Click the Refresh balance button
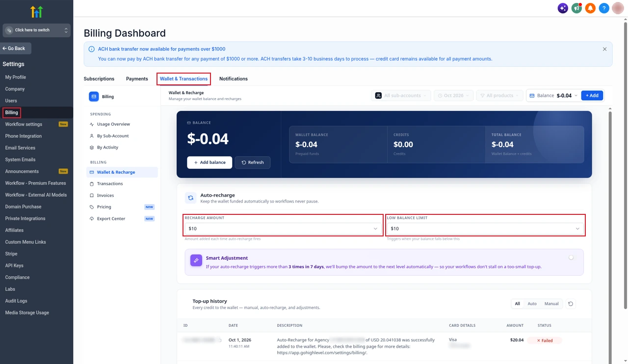 click(253, 162)
